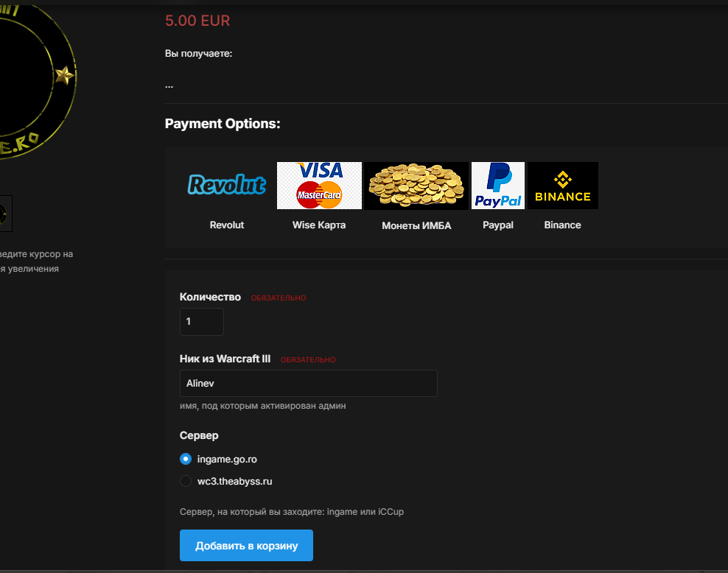Select the Монеты ИМБА caption
728x573 pixels.
[x=416, y=225]
